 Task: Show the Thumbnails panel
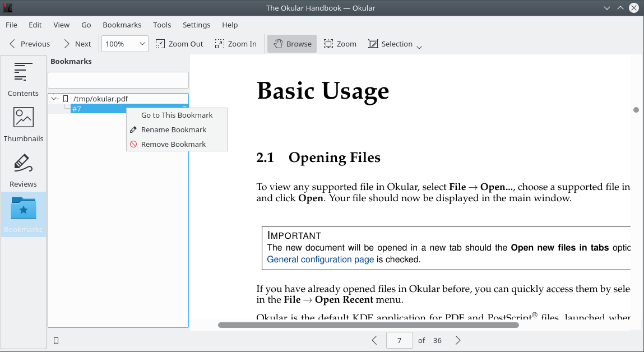[x=23, y=124]
